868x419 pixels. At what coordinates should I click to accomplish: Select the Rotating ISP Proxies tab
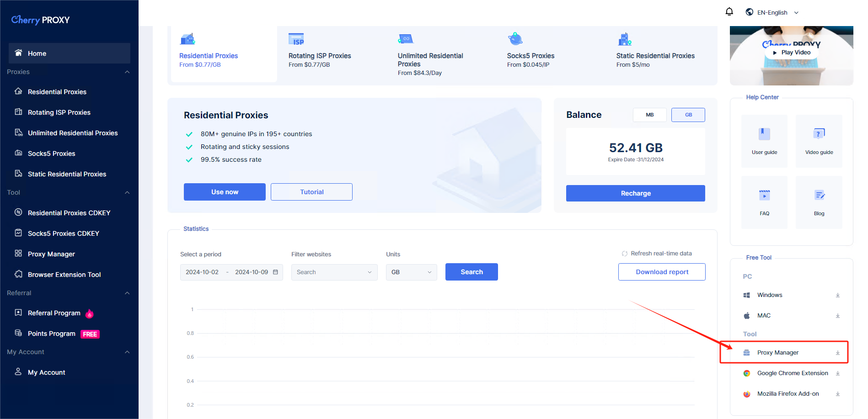[x=320, y=55]
